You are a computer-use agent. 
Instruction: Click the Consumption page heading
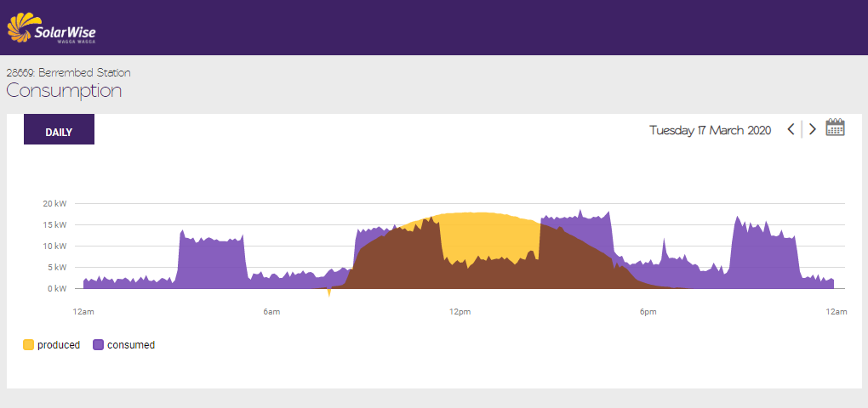(x=64, y=90)
